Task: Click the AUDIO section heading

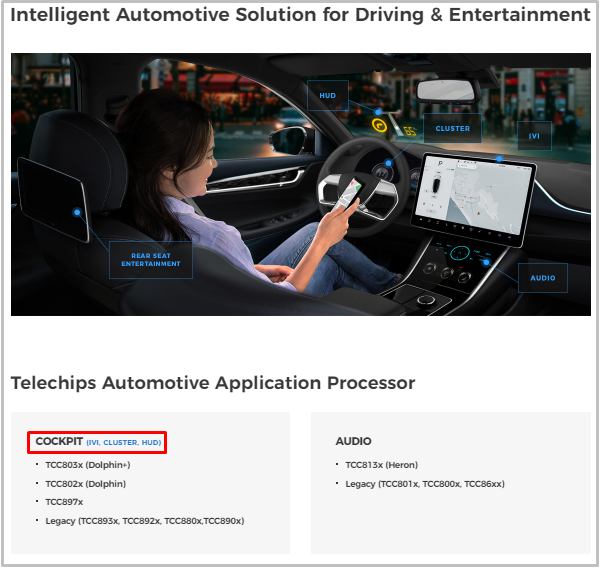Action: point(353,441)
